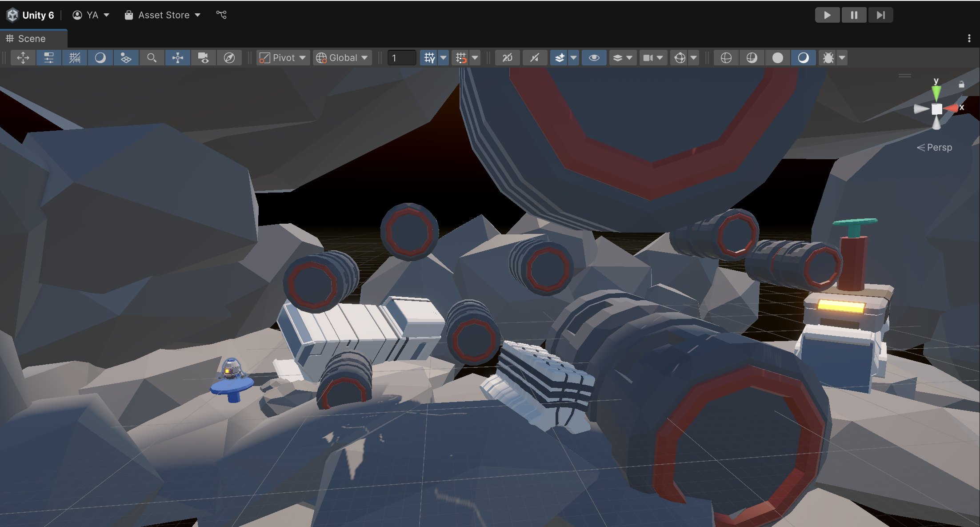Viewport: 980px width, 527px height.
Task: Toggle the orientation gizmo overlay button
Action: pos(178,58)
